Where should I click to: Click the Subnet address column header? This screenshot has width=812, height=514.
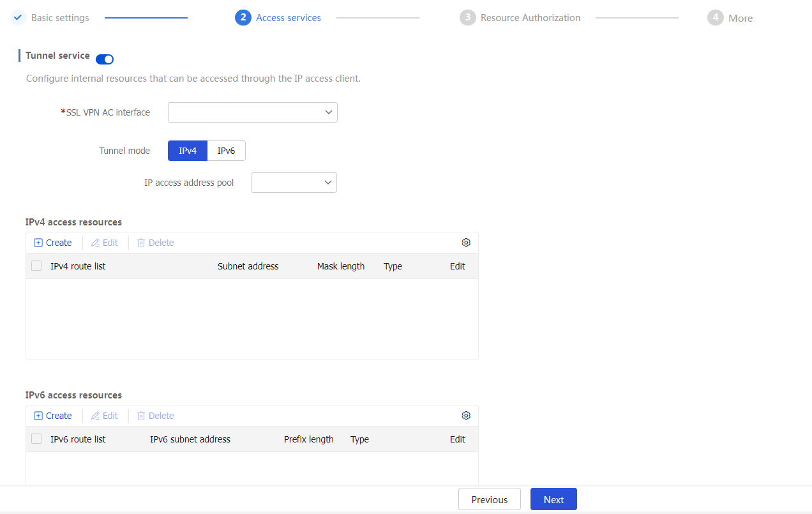point(248,266)
